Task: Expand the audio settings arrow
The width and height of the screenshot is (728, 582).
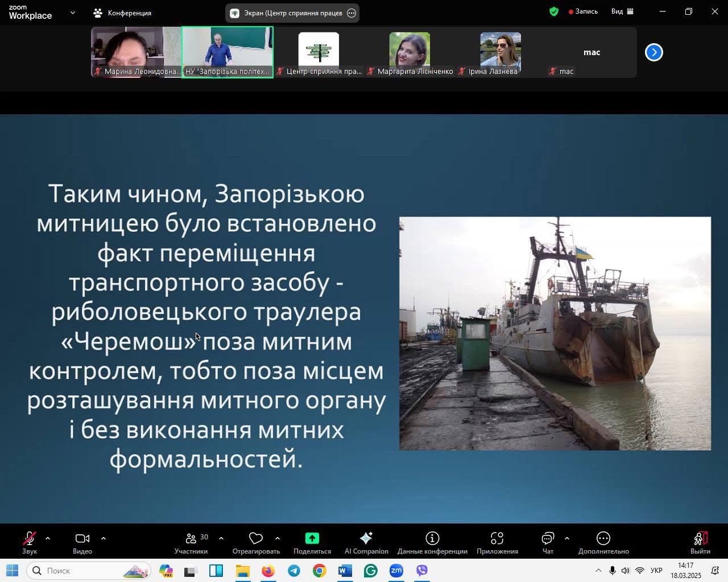Action: [x=48, y=538]
